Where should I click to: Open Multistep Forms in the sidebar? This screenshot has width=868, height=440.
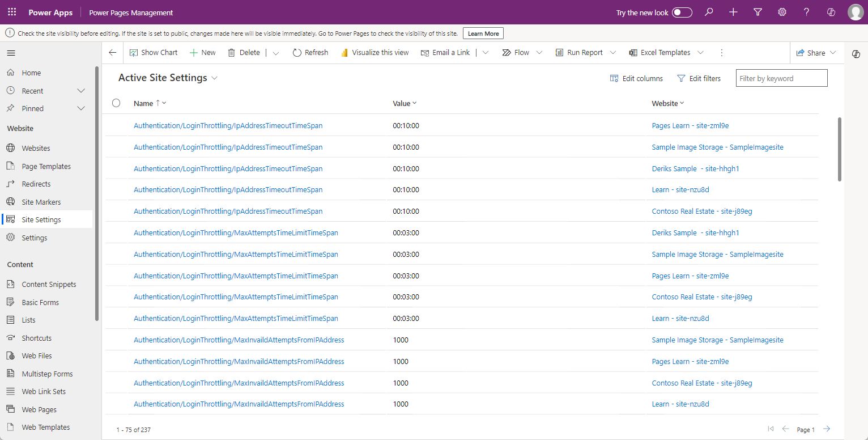click(x=46, y=374)
